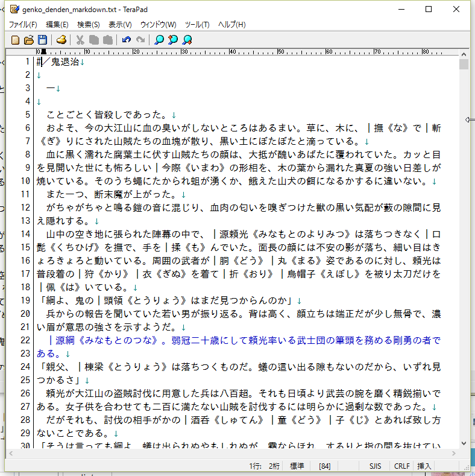
Task: Click the Open file folder icon
Action: pos(29,40)
